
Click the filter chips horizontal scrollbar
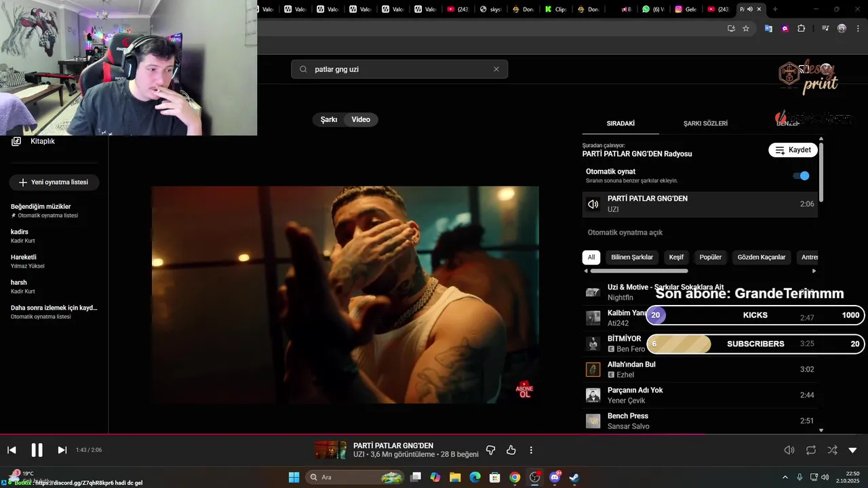639,271
